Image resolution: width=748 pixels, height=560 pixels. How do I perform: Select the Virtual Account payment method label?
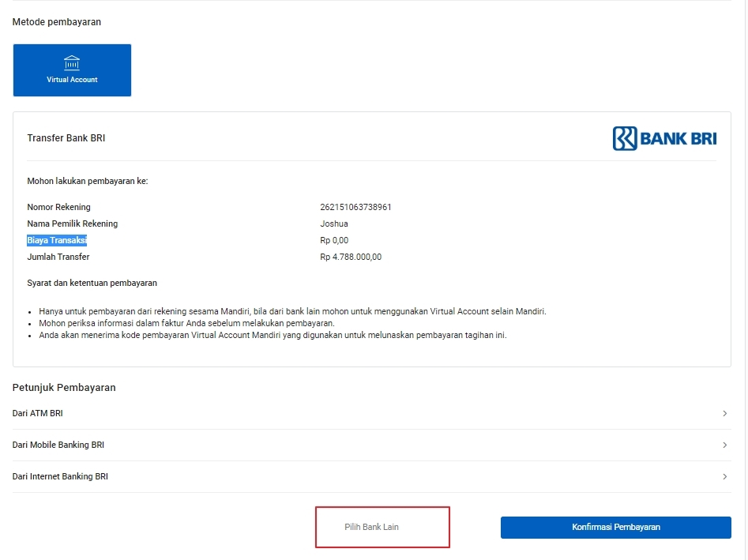(x=72, y=80)
